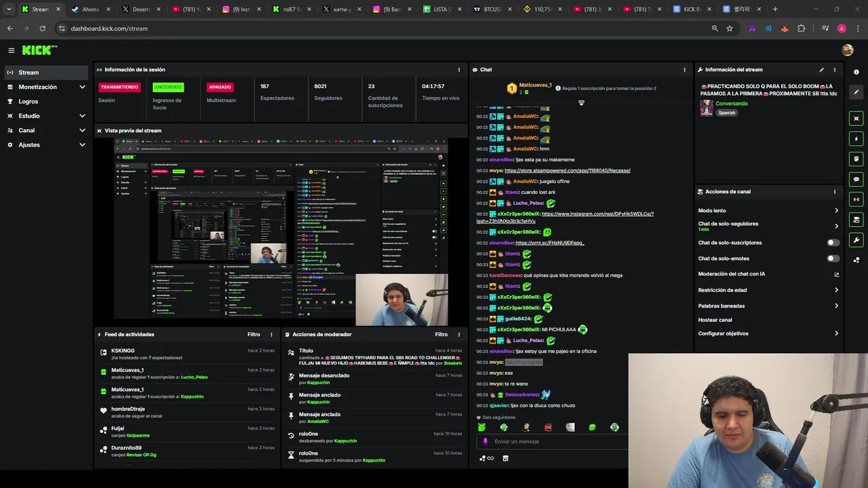
Task: Open the Chat de solo-seguidores options chevron
Action: pyautogui.click(x=836, y=226)
